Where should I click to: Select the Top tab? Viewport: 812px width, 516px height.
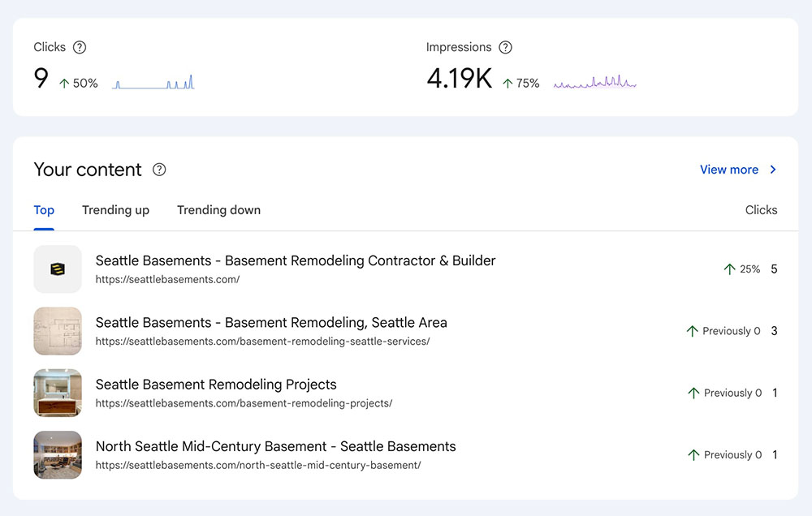[44, 210]
